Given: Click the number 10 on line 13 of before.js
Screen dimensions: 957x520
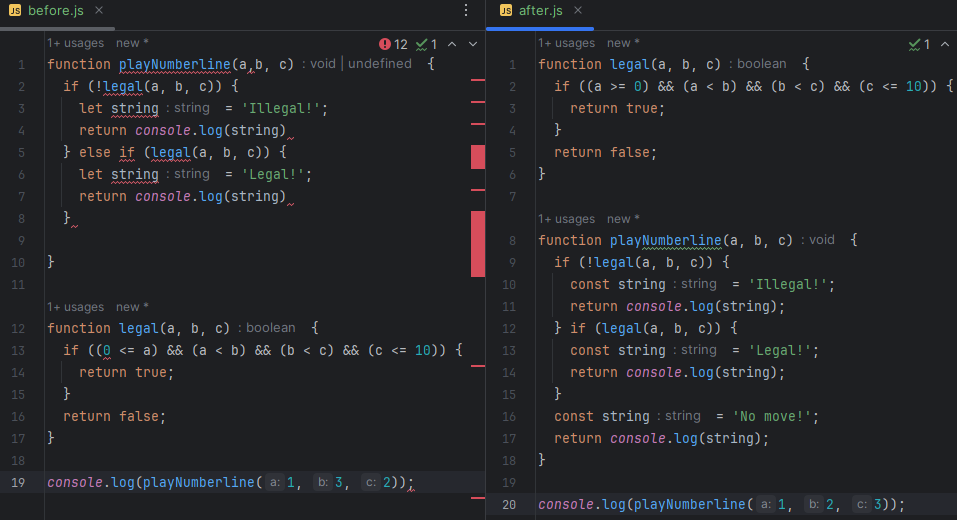Looking at the screenshot, I should [422, 350].
